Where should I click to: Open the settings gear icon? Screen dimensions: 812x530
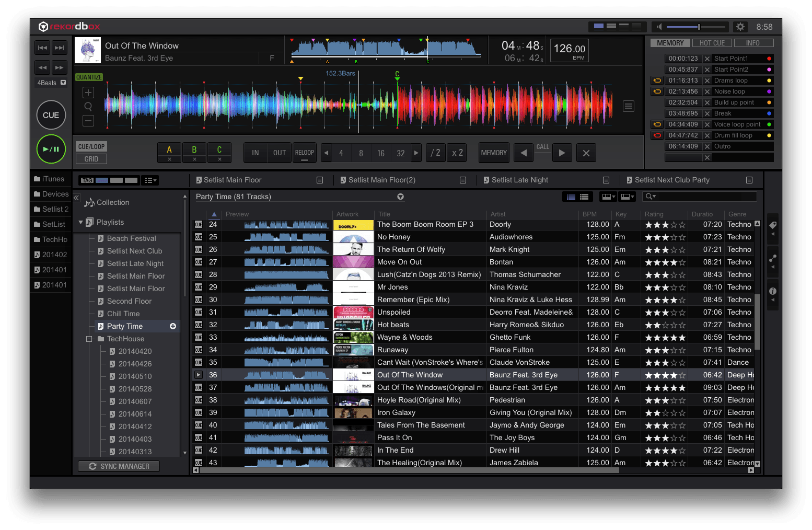[740, 27]
